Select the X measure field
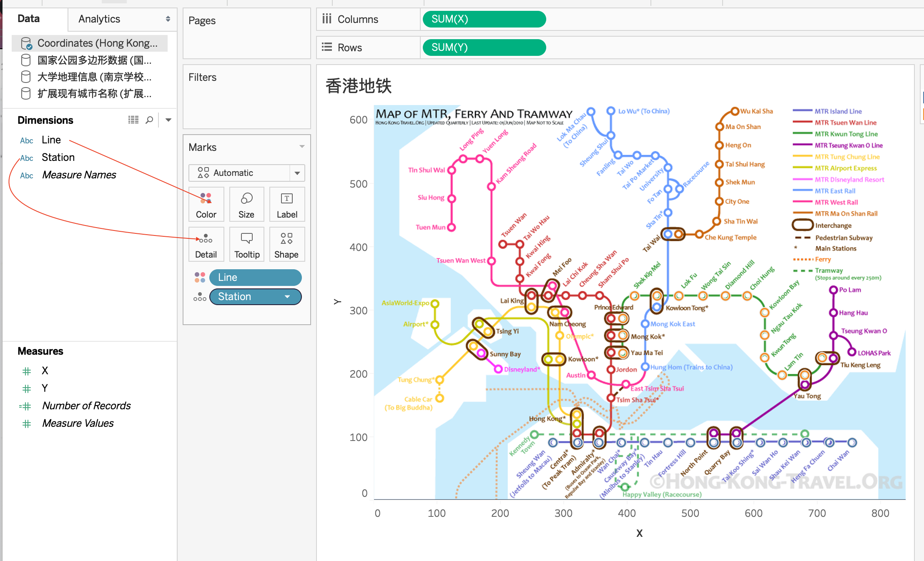 coord(45,371)
